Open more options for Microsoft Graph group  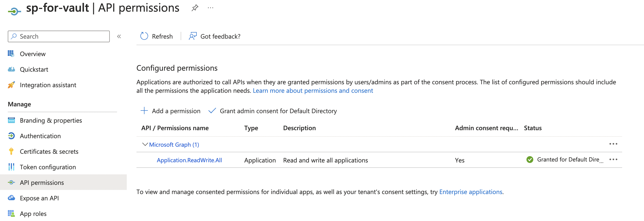click(x=613, y=144)
